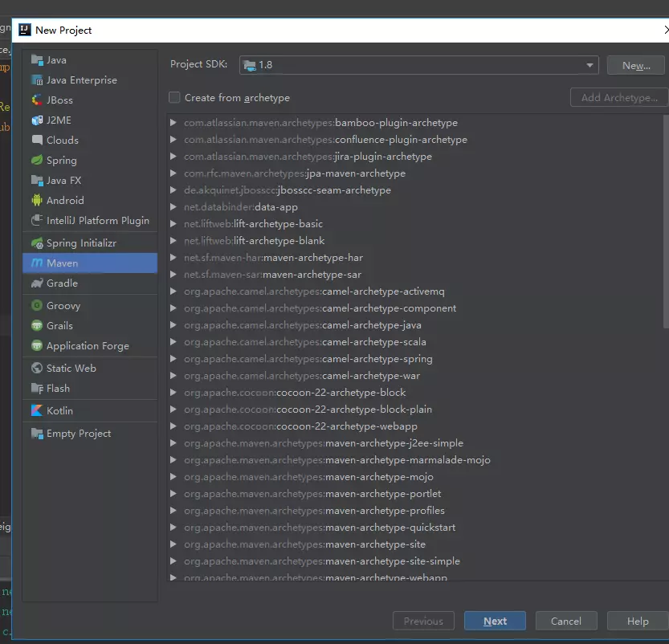Open Help for New Project
Image resolution: width=669 pixels, height=644 pixels.
(638, 621)
